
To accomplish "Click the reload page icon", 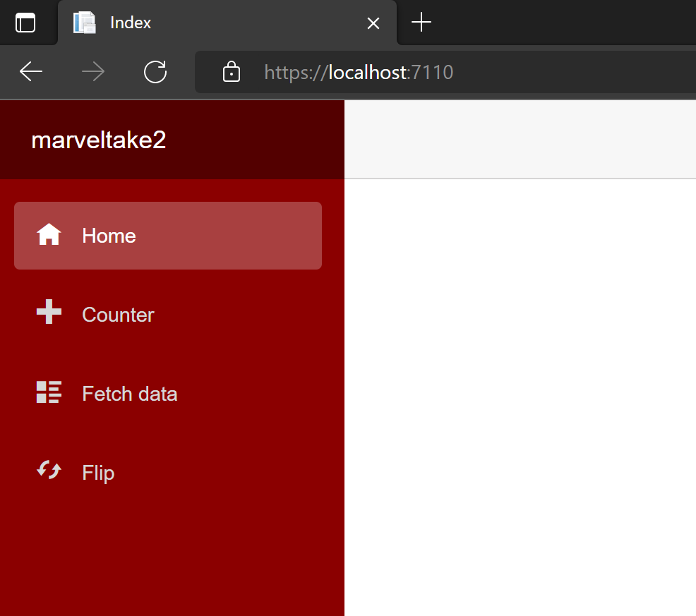I will 155,72.
